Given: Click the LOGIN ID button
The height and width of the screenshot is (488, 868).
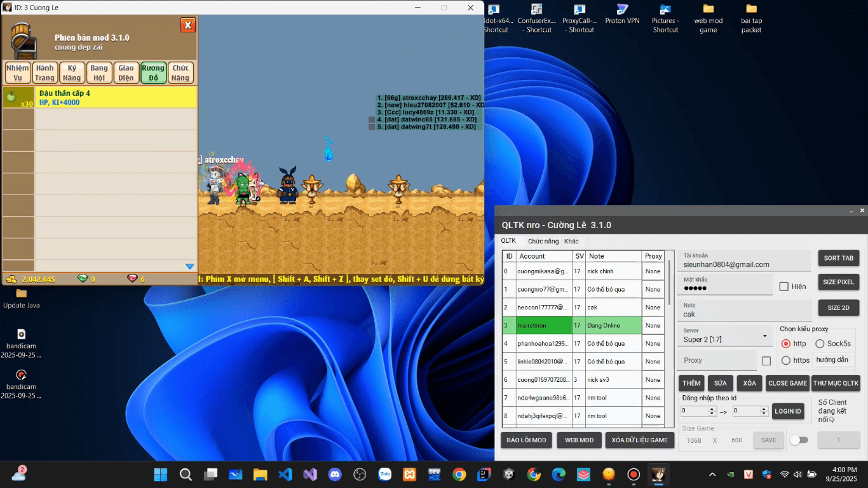Looking at the screenshot, I should click(x=788, y=411).
